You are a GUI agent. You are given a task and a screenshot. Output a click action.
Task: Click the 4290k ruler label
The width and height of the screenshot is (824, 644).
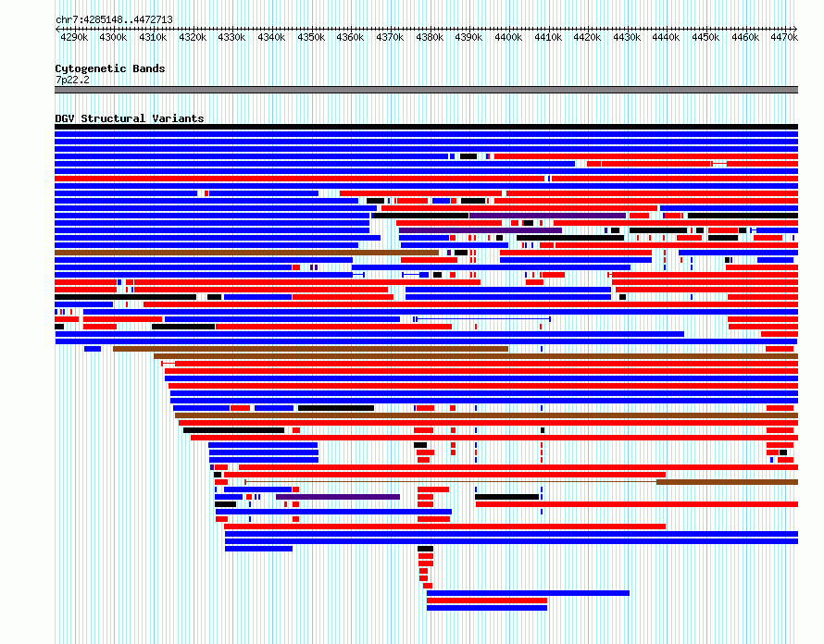tap(74, 37)
